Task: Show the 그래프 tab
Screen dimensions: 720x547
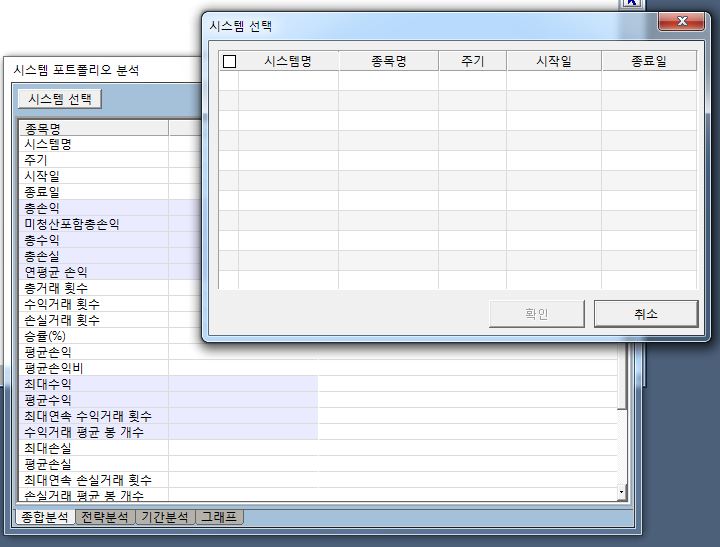Action: (x=219, y=517)
